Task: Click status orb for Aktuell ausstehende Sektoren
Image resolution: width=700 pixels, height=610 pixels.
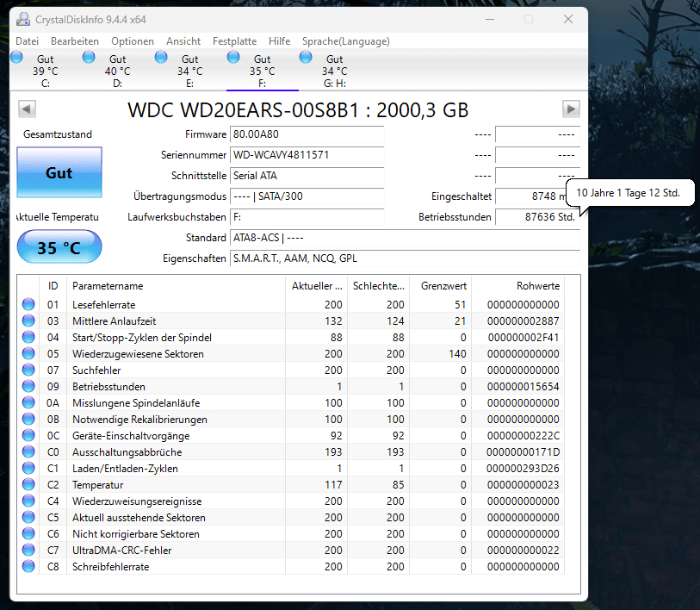Action: coord(28,518)
